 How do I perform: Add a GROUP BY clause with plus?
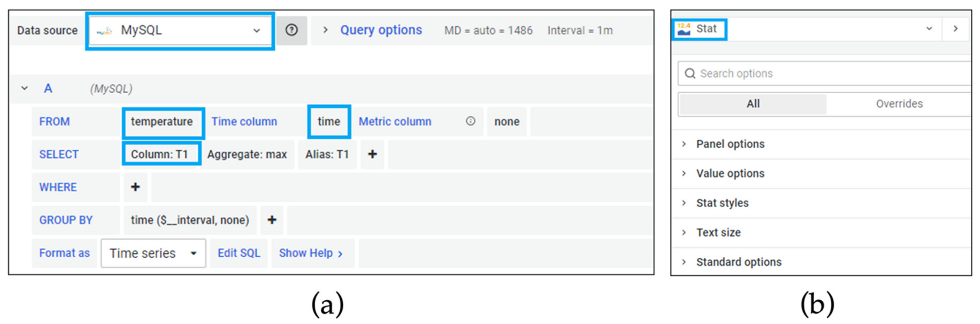point(272,220)
